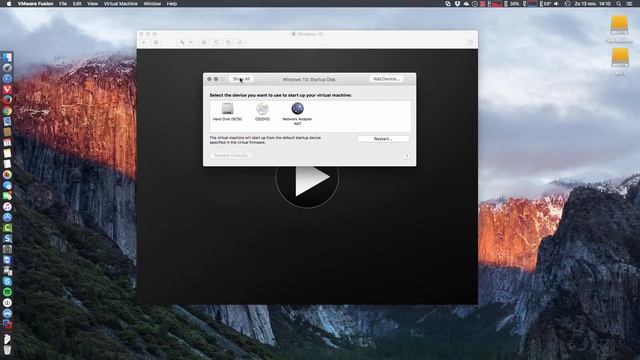
Task: Click the date and time in menu bar
Action: pos(593,4)
